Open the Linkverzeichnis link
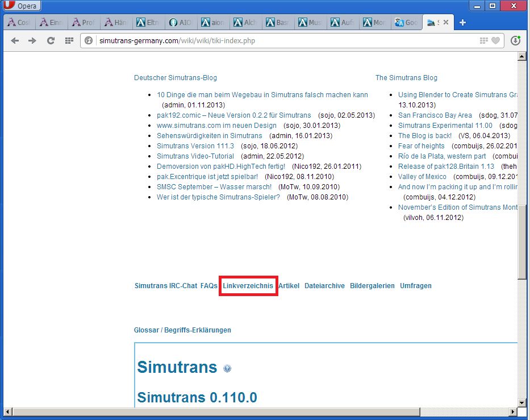The width and height of the screenshot is (530, 420). (x=248, y=286)
